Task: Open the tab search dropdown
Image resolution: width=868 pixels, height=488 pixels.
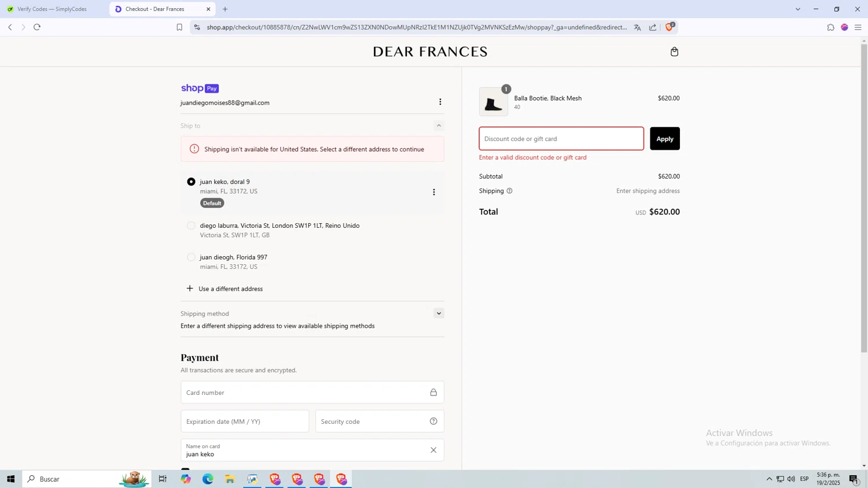Action: (x=797, y=9)
